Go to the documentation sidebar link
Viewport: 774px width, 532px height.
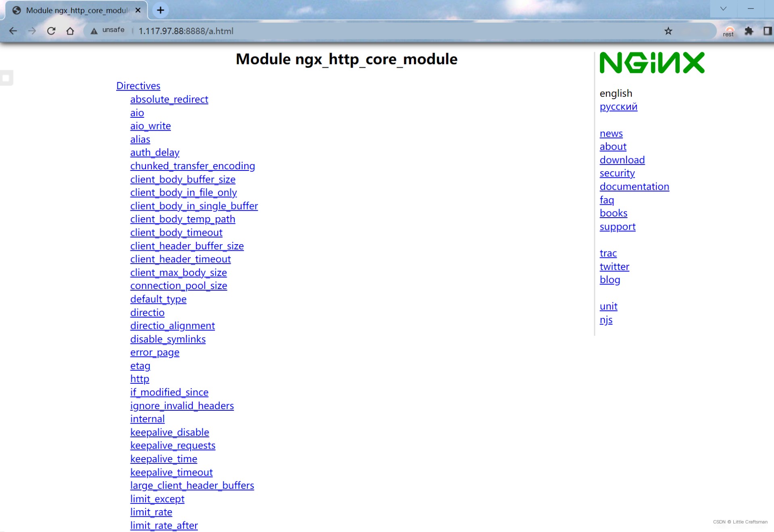coord(634,187)
